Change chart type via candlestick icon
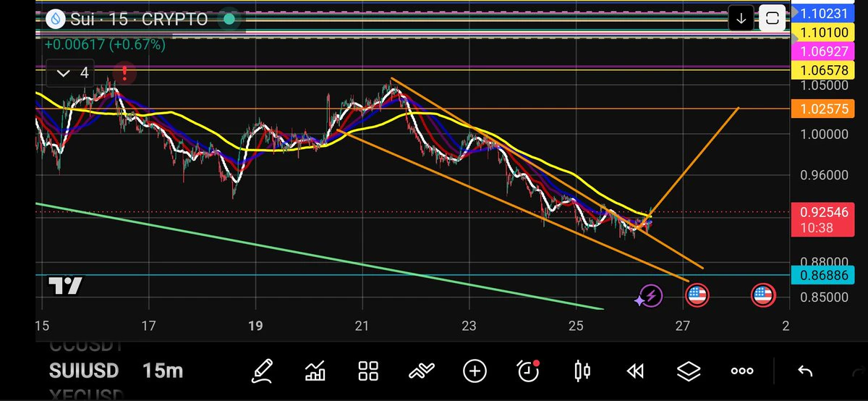The image size is (868, 401). point(581,371)
